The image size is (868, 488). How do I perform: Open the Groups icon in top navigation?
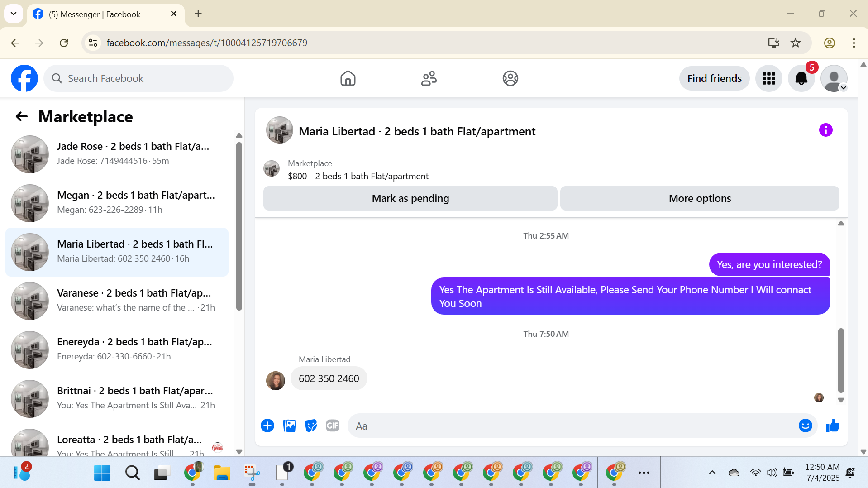[x=510, y=78]
